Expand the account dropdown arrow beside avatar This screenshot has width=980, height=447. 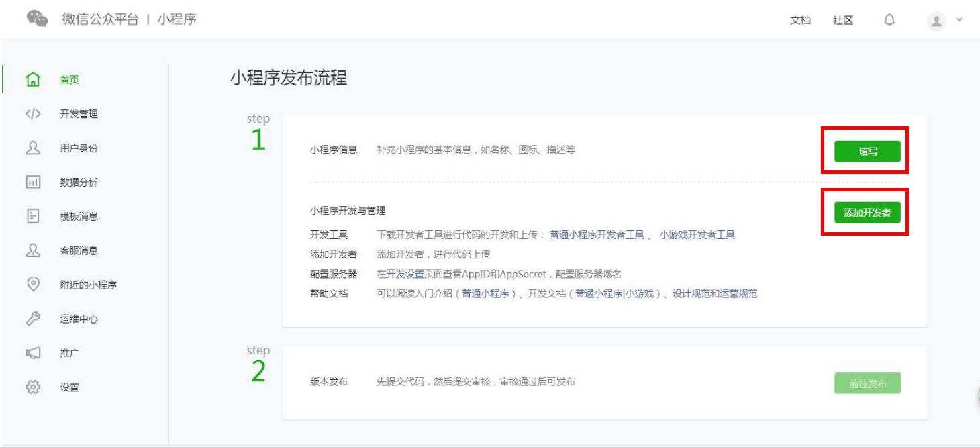point(959,20)
